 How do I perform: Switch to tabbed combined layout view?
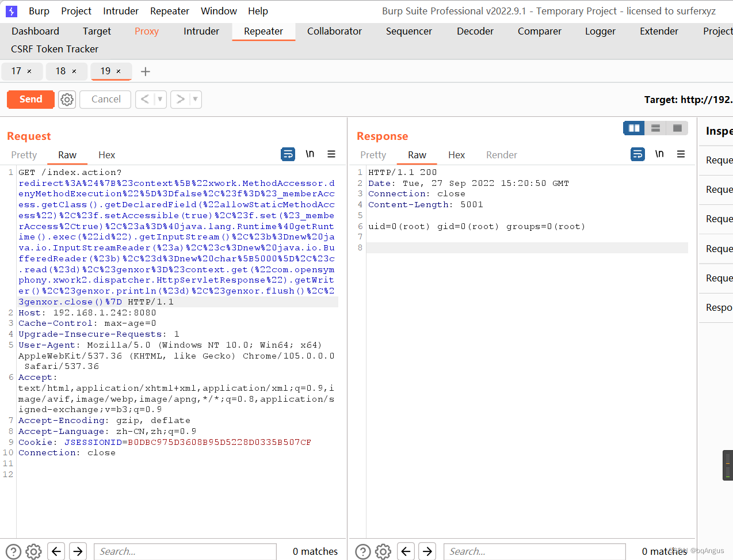pos(677,128)
